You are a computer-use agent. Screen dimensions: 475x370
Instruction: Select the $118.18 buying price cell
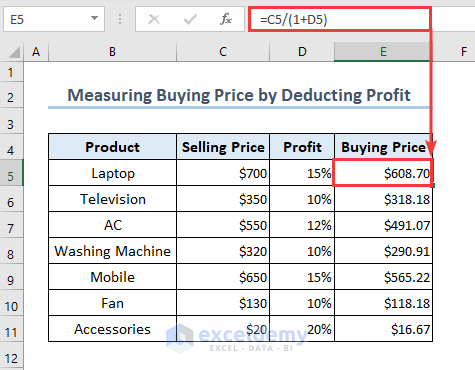(x=383, y=303)
